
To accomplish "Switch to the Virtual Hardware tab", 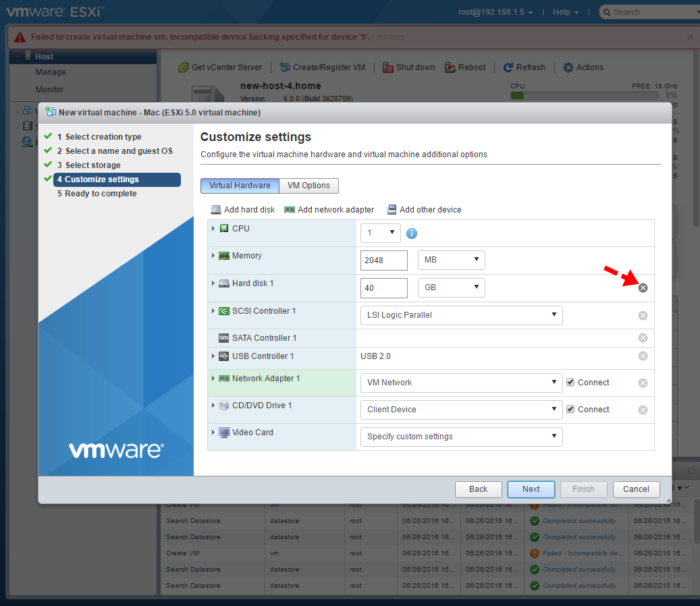I will (240, 186).
